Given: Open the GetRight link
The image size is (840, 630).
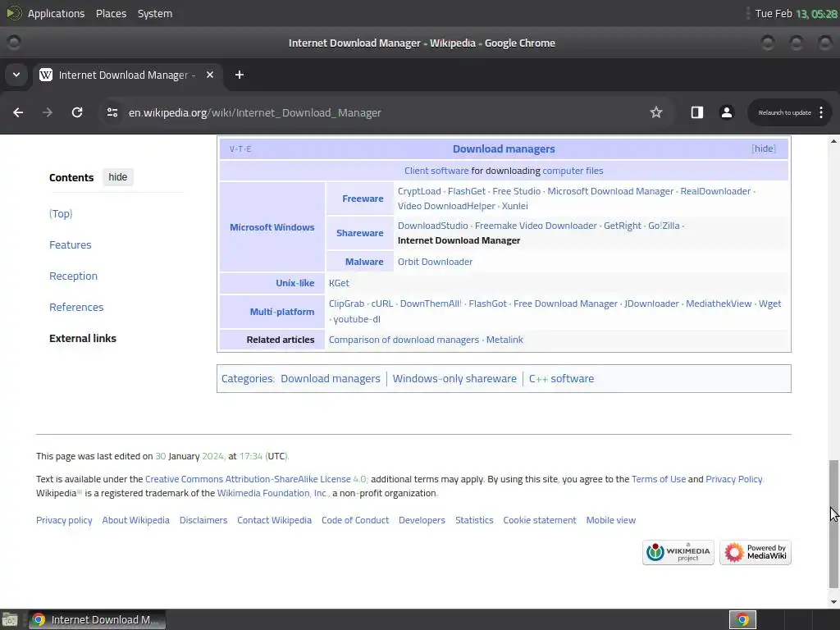Looking at the screenshot, I should pos(623,226).
